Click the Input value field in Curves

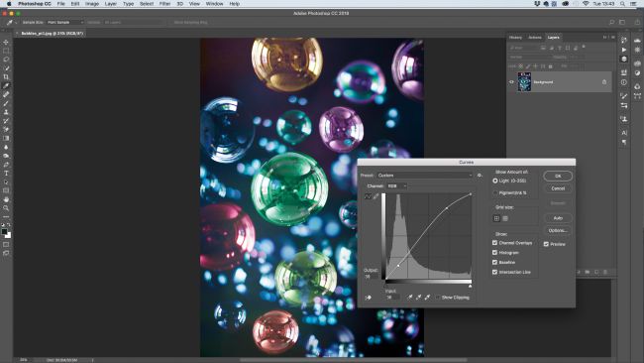click(x=391, y=297)
